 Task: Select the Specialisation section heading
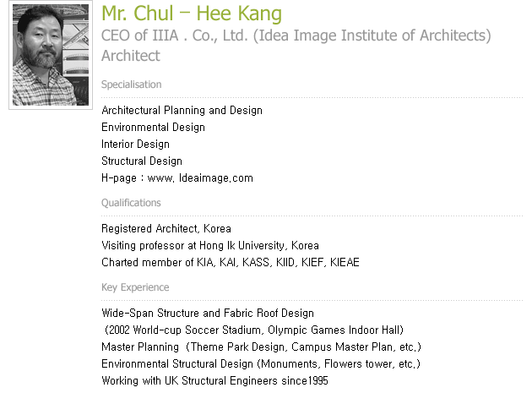[x=131, y=85]
